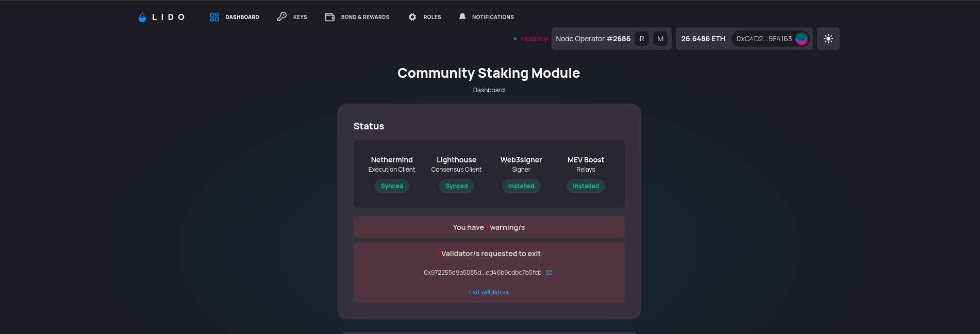Click the M role badge
The height and width of the screenshot is (334, 980).
(x=660, y=39)
